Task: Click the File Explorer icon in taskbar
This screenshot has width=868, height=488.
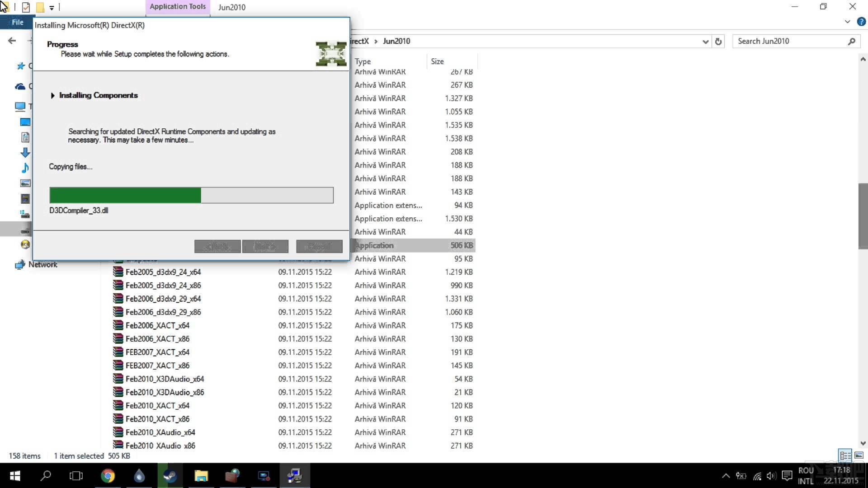Action: click(202, 475)
